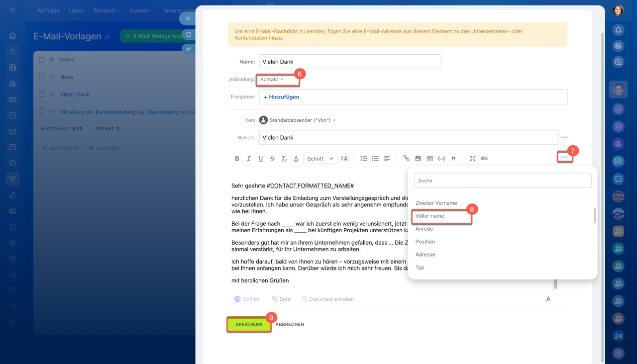
Task: Click the Suche field in placeholder list
Action: [x=503, y=181]
